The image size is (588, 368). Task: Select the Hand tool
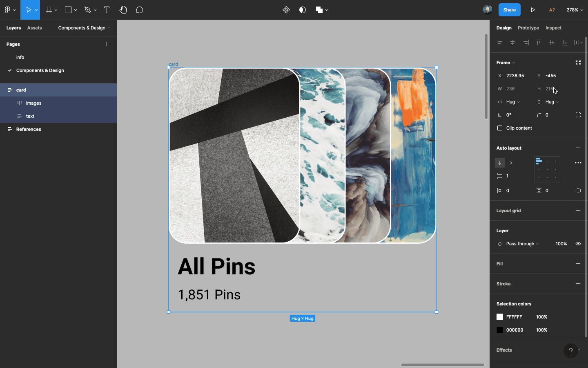point(123,10)
